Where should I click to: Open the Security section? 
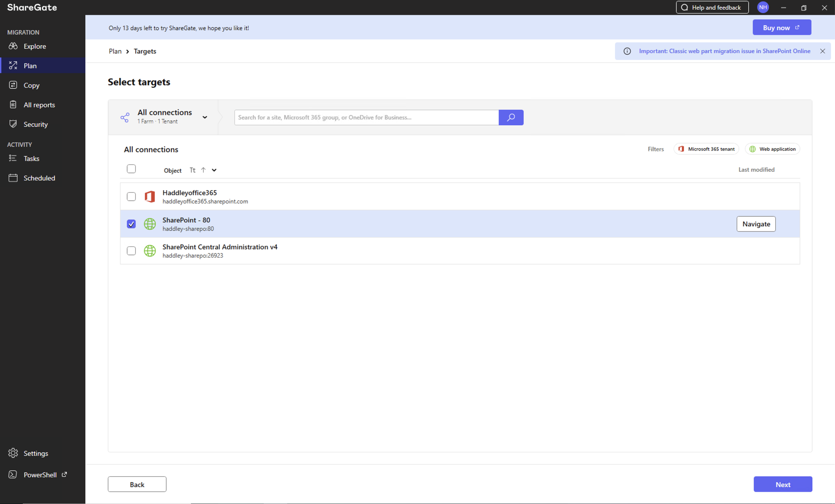pyautogui.click(x=36, y=124)
